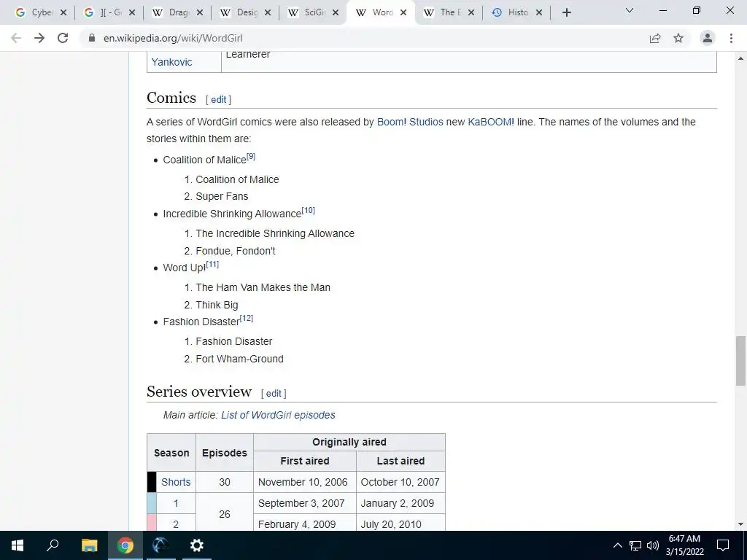Click the site lock icon
The height and width of the screenshot is (560, 747).
tap(92, 38)
